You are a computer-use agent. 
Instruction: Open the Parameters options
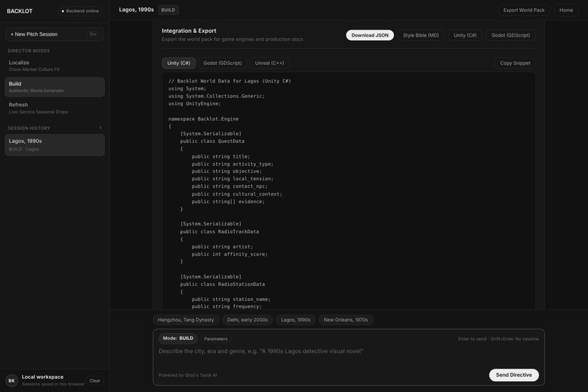216,339
